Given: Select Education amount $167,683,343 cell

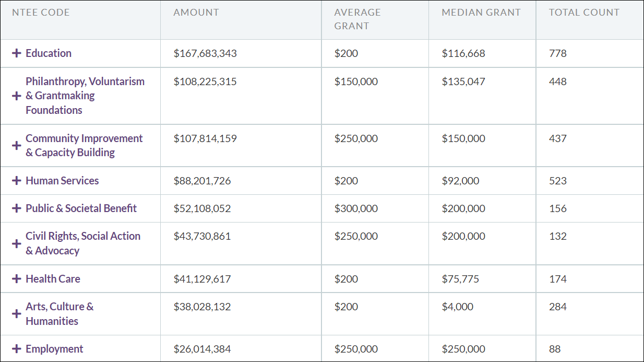Looking at the screenshot, I should click(x=205, y=53).
